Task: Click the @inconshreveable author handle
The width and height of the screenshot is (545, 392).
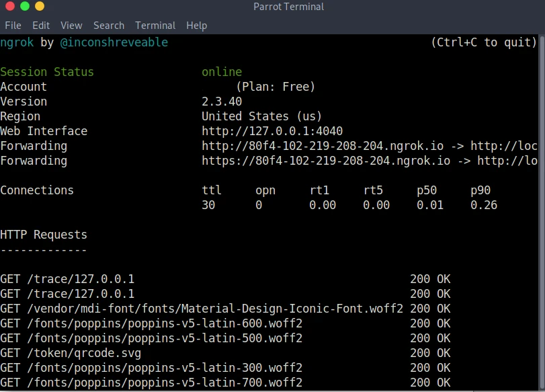Action: (114, 42)
